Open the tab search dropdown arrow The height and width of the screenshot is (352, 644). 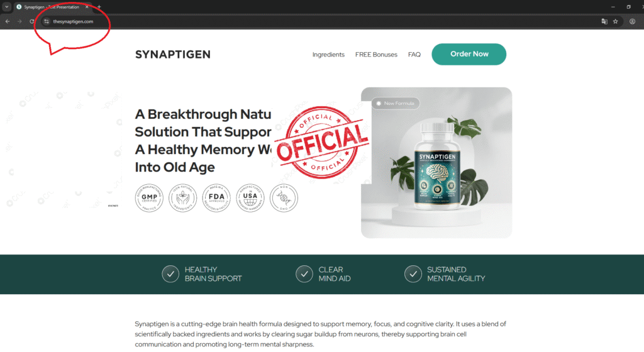point(6,6)
